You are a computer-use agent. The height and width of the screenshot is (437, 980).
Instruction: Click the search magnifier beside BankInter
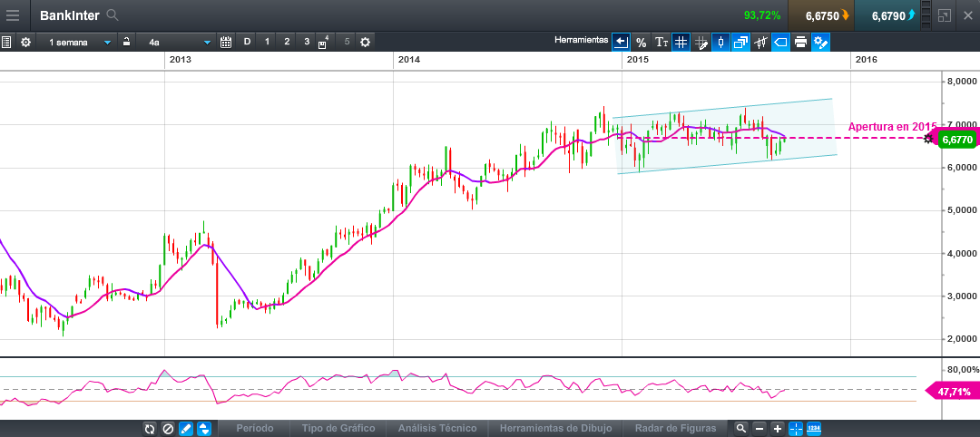click(x=112, y=15)
